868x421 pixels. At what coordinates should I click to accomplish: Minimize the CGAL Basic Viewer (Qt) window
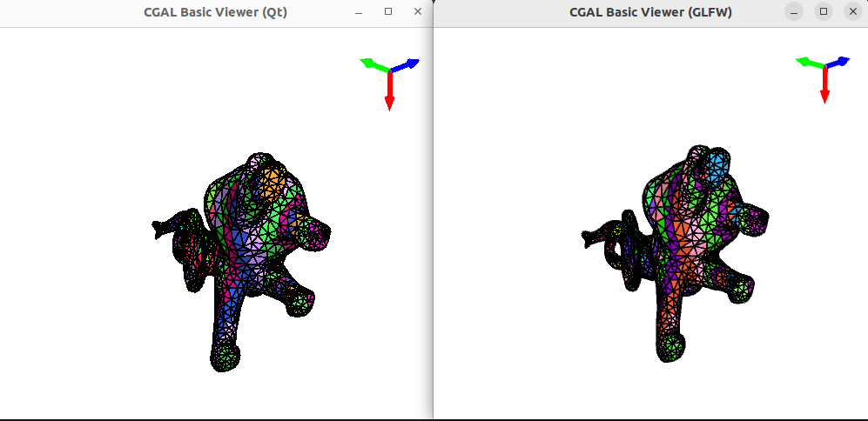pyautogui.click(x=359, y=12)
